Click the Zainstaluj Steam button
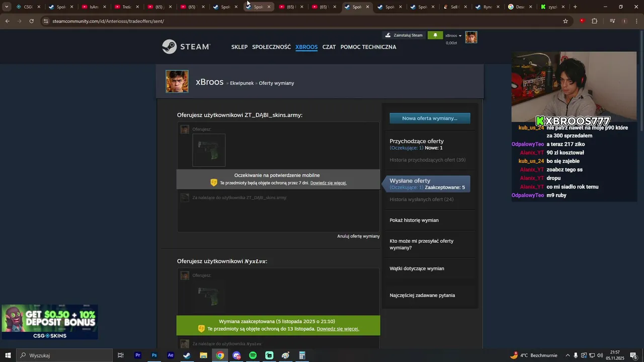 (404, 35)
